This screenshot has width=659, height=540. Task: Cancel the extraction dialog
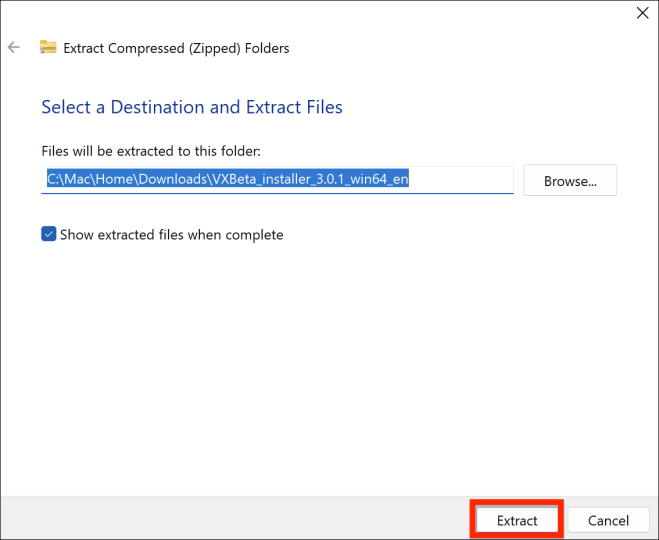pyautogui.click(x=608, y=520)
